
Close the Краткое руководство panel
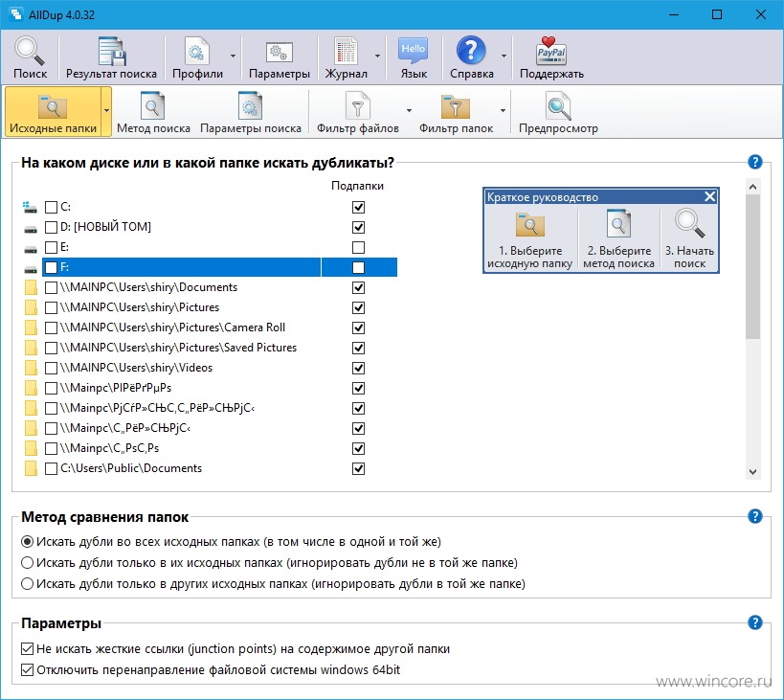tap(710, 196)
